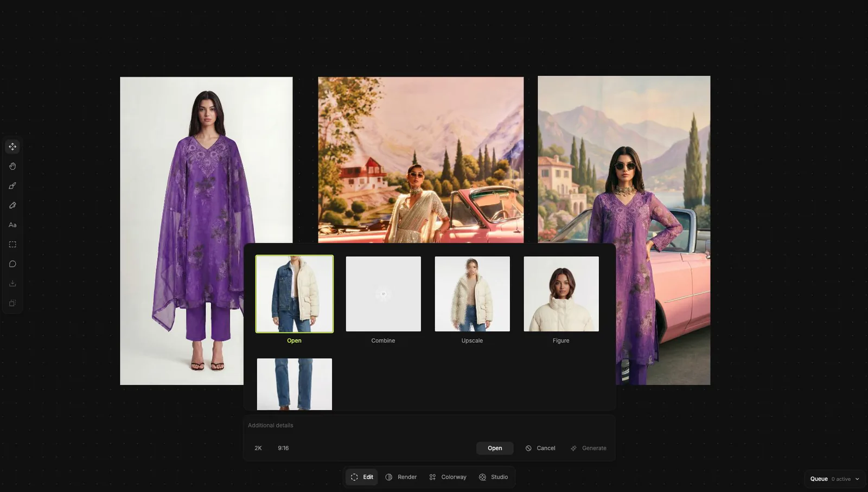
Task: Switch to the Colorway mode tab
Action: [448, 477]
